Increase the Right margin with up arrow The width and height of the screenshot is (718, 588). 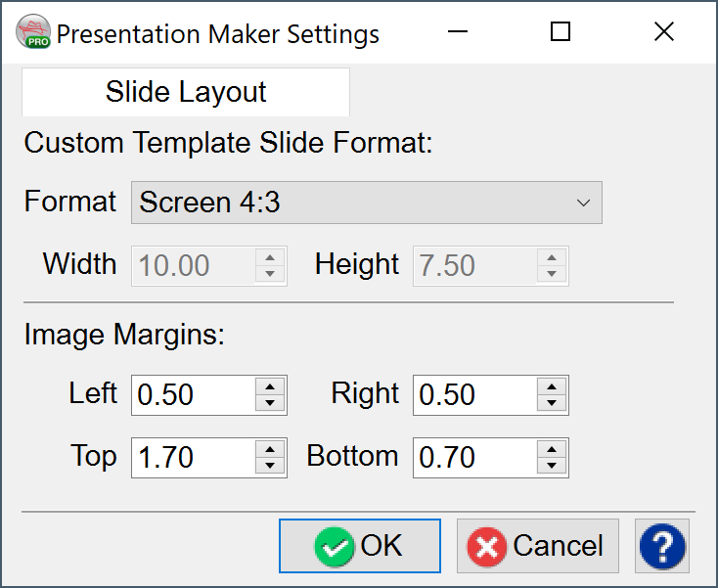(x=553, y=386)
